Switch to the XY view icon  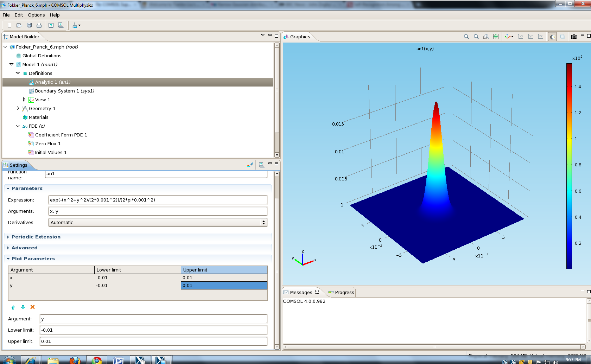coord(521,37)
